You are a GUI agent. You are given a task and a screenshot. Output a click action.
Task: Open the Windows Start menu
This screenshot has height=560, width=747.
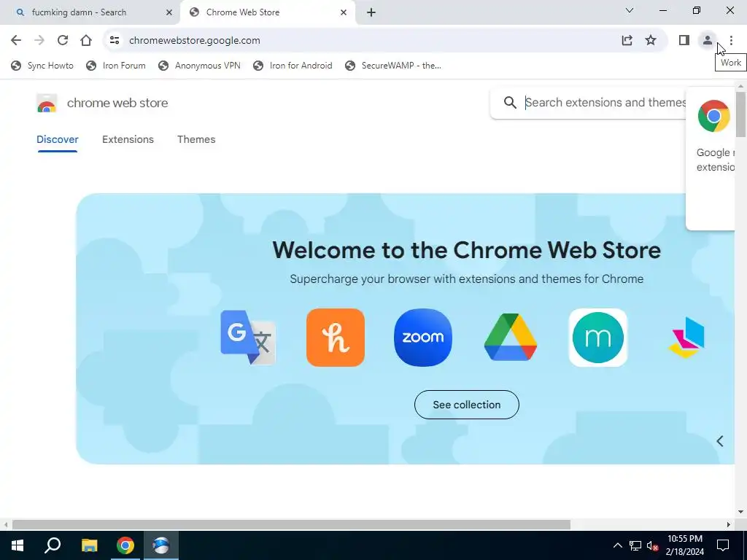coord(18,545)
